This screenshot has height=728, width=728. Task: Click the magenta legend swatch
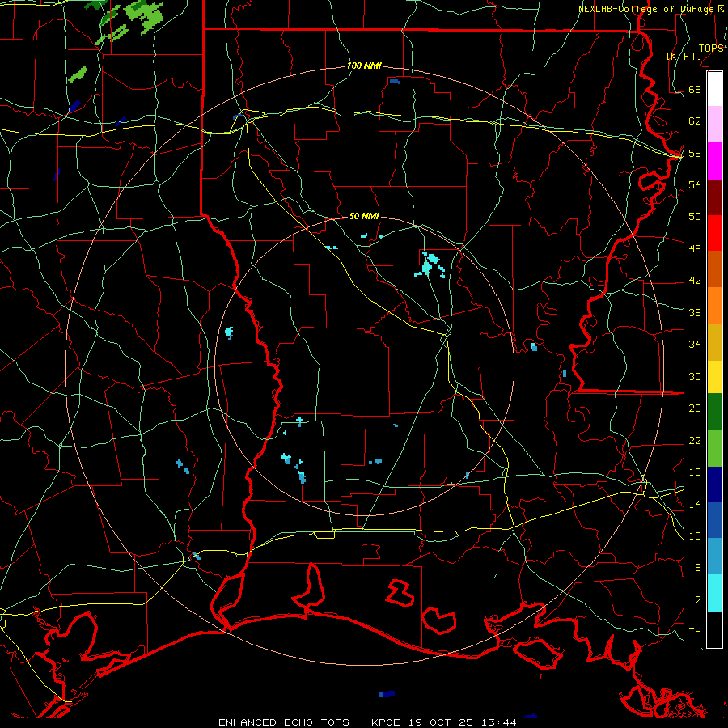pos(714,161)
